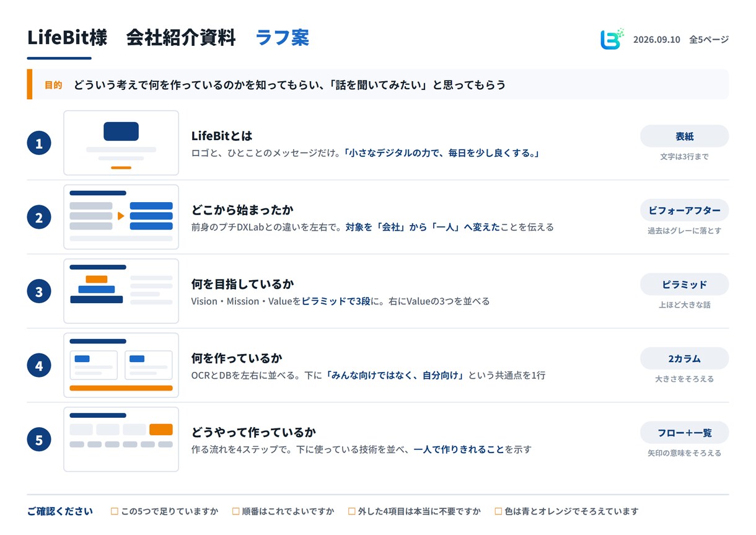Viewport: 756px width, 535px height.
Task: Click the 表紙 tag
Action: tap(684, 136)
